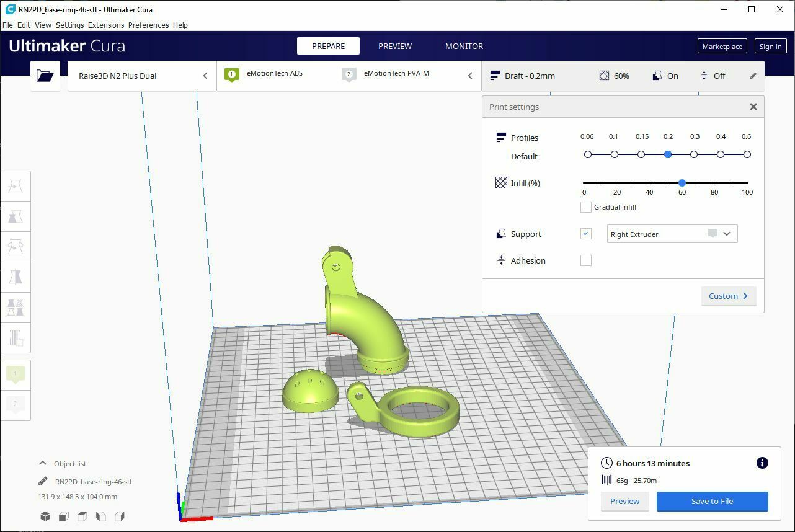This screenshot has width=795, height=532.
Task: Click the Infill slider handle at 60
Action: point(682,183)
